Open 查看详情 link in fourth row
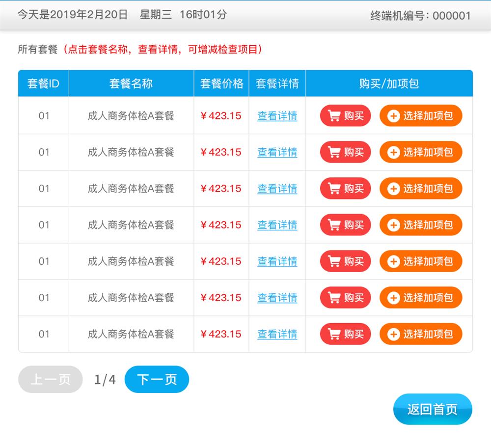The width and height of the screenshot is (491, 448). (x=277, y=225)
